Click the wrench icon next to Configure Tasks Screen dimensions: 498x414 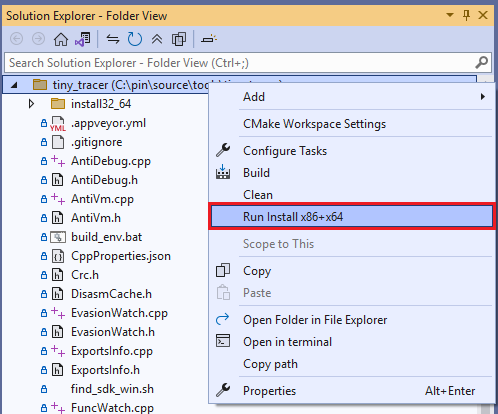[x=223, y=150]
